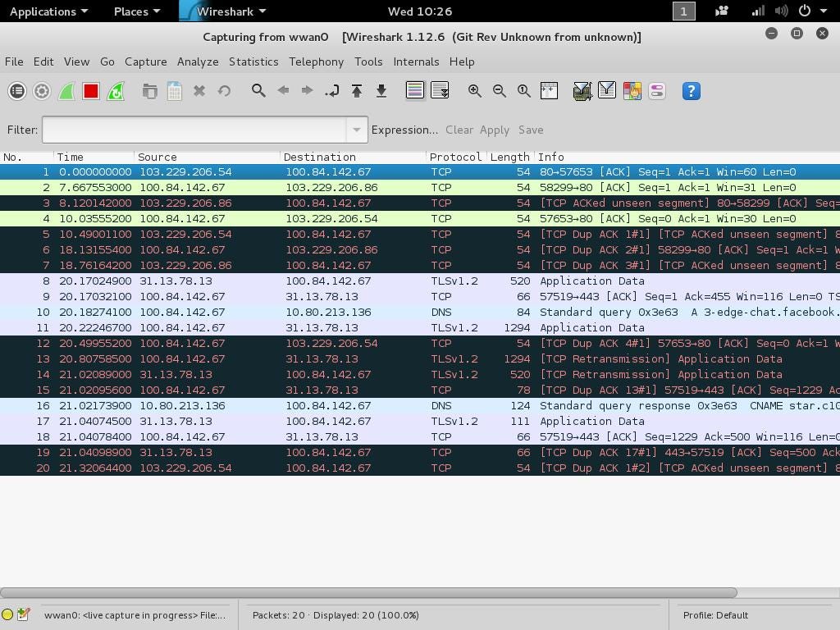
Task: Open the Statistics menu
Action: coord(253,62)
